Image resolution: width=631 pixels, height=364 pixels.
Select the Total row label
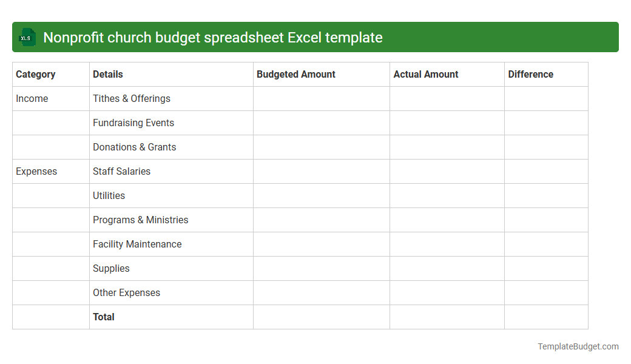(x=103, y=317)
